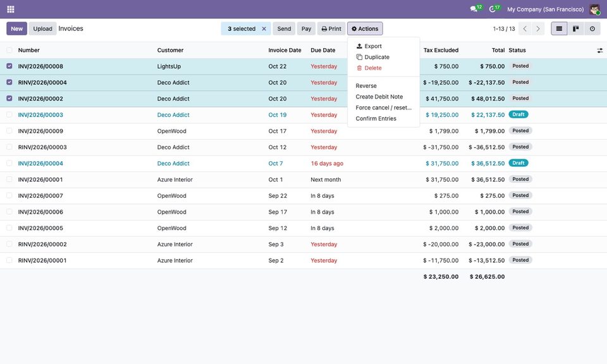Image resolution: width=607 pixels, height=364 pixels.
Task: Pay the selected invoices
Action: click(306, 28)
